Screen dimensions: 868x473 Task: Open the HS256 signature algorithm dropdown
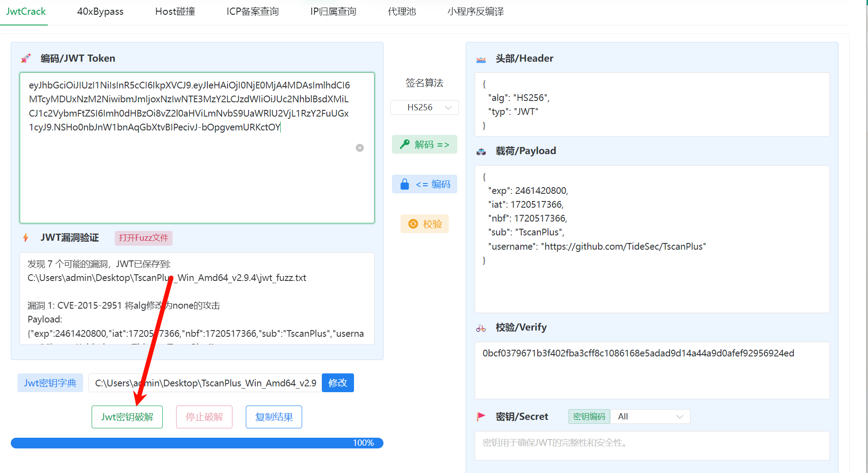pyautogui.click(x=425, y=107)
